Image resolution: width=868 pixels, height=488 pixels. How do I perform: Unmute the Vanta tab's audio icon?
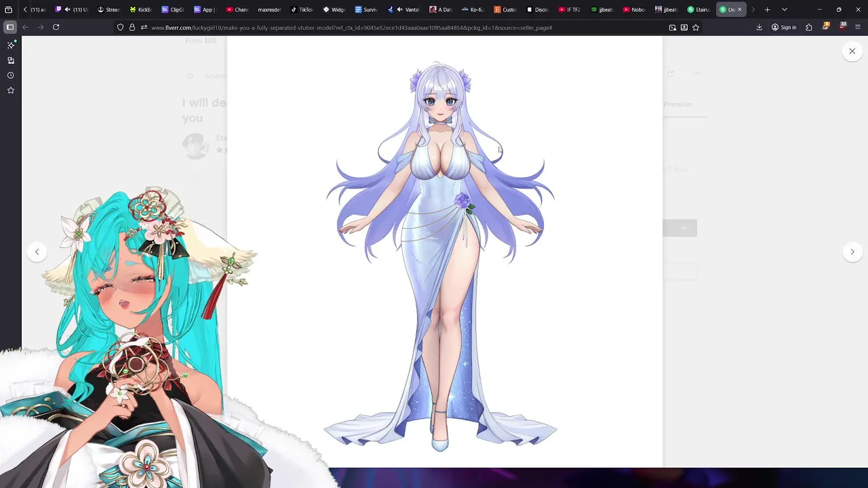click(x=399, y=9)
